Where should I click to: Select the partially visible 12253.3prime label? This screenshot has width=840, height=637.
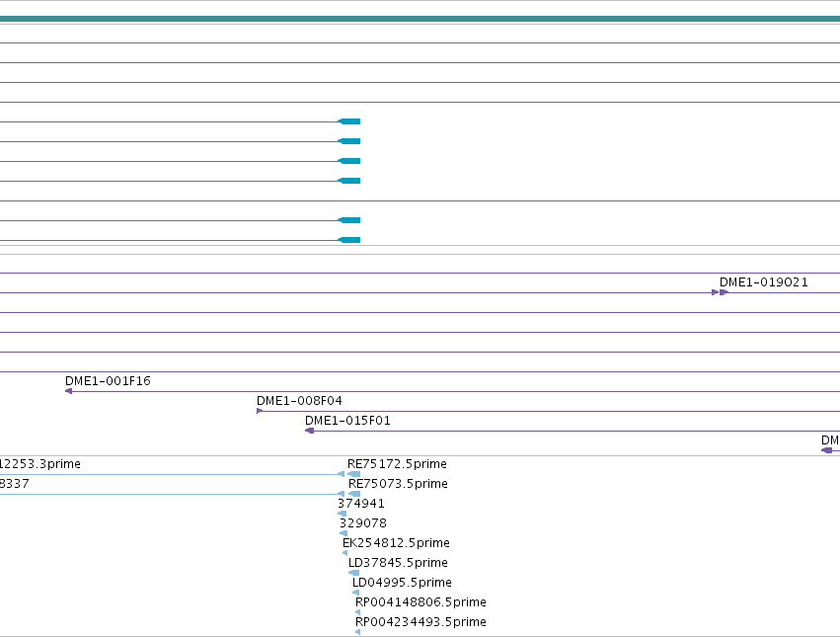[x=40, y=464]
